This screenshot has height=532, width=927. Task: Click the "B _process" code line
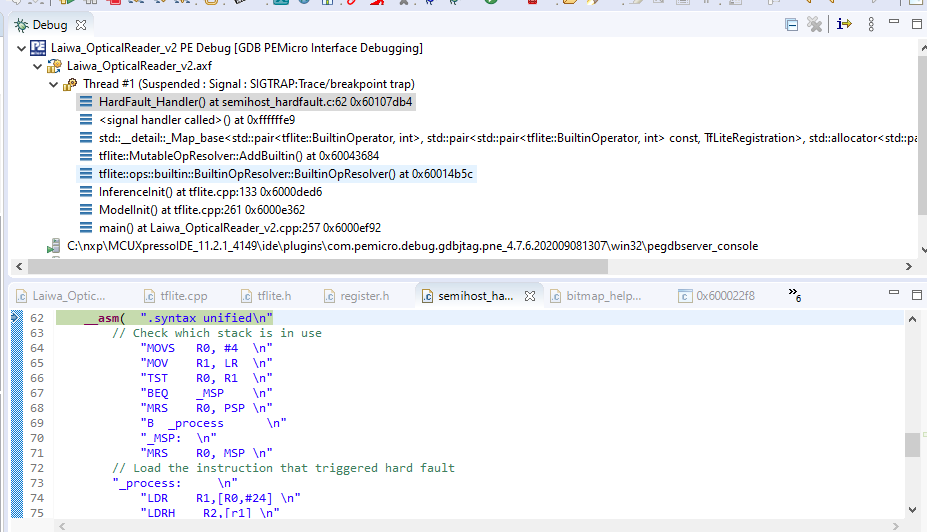pos(213,423)
